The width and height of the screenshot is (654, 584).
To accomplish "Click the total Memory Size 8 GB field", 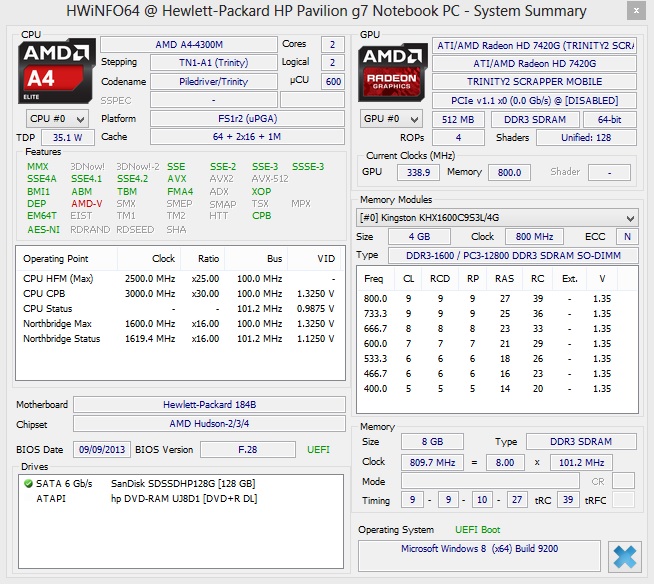I will click(432, 442).
